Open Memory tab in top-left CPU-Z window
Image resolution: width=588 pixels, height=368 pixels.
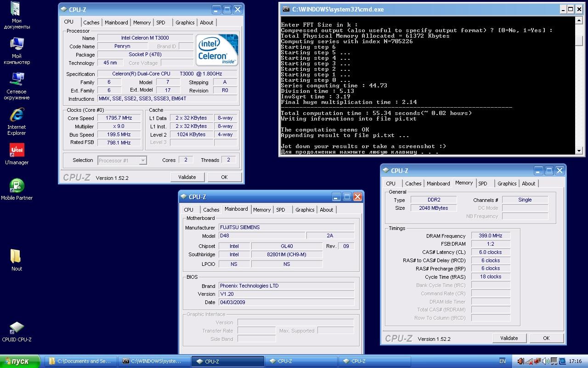(141, 23)
